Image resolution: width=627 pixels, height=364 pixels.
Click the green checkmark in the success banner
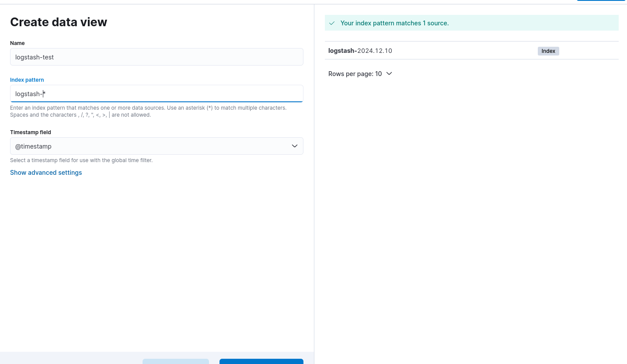[332, 23]
